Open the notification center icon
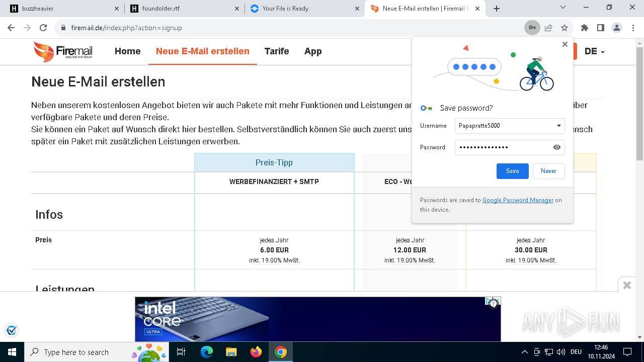The width and height of the screenshot is (644, 362). point(627,352)
